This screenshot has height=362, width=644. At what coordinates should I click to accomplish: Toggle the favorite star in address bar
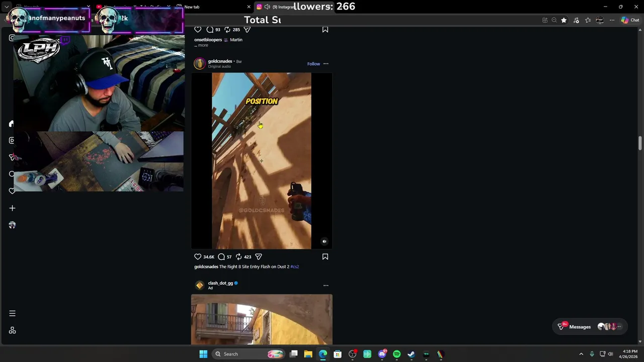coord(563,20)
